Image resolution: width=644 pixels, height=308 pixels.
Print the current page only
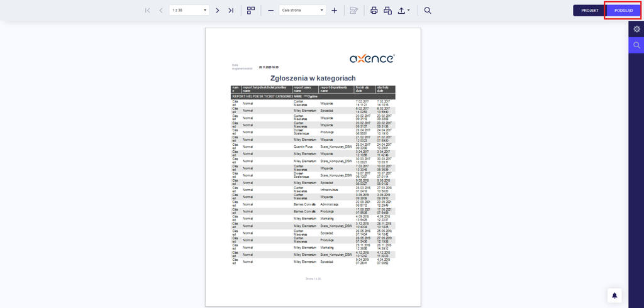coord(388,11)
